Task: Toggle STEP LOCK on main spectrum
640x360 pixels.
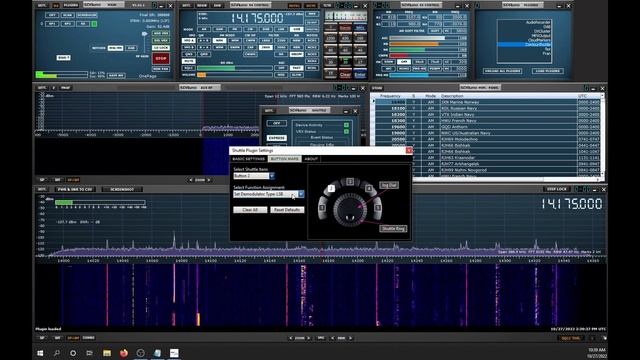Action: click(557, 189)
